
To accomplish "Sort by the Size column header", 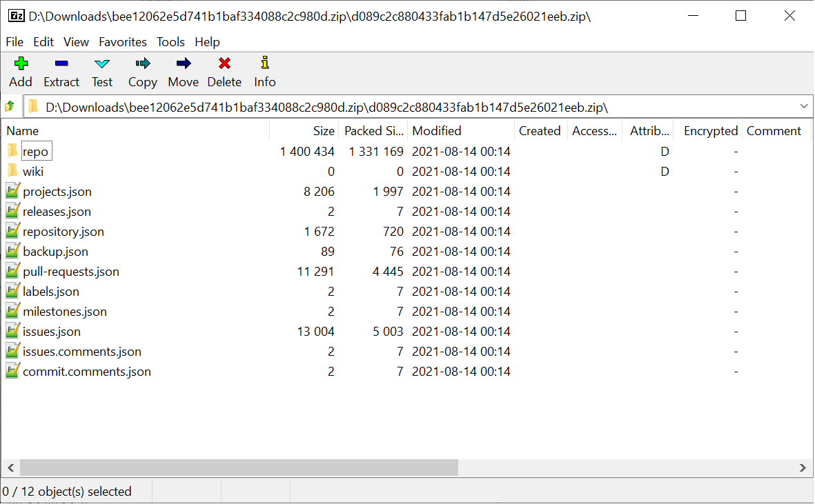I will [x=304, y=131].
